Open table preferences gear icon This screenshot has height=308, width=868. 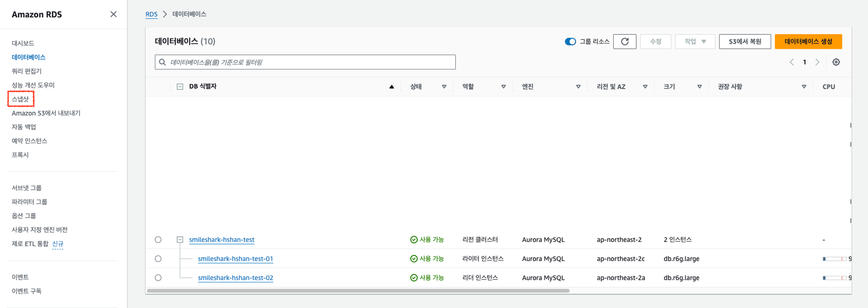[836, 62]
